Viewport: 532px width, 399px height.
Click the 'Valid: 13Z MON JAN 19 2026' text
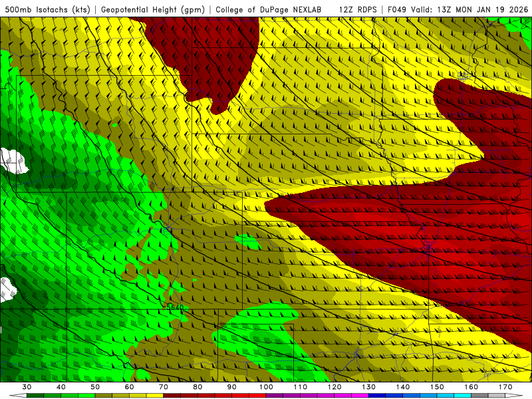point(470,9)
